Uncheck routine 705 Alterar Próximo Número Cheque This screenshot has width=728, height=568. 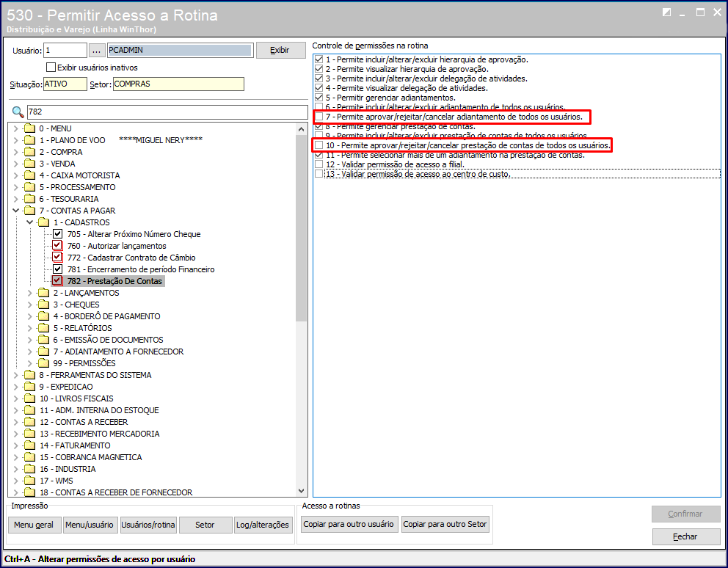(x=57, y=233)
